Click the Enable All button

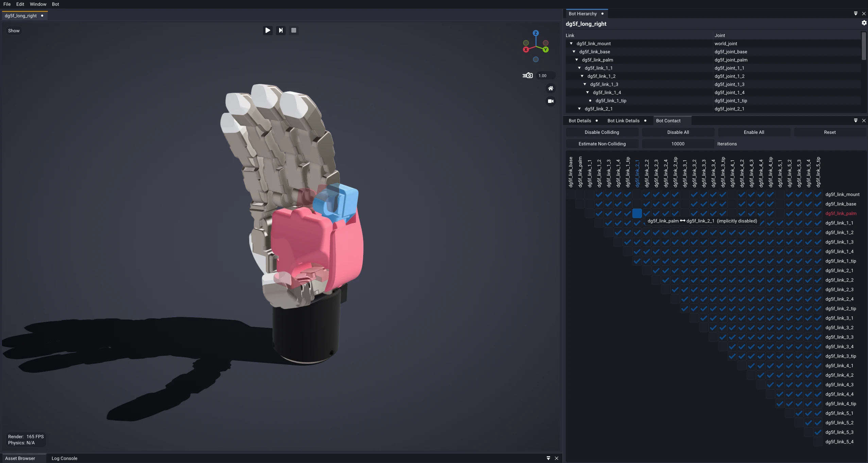[x=754, y=132]
